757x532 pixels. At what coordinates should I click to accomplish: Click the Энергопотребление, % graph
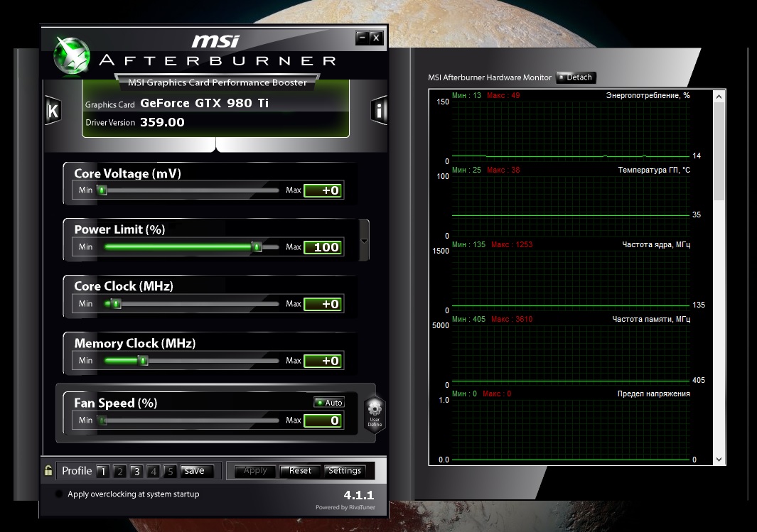pos(571,131)
